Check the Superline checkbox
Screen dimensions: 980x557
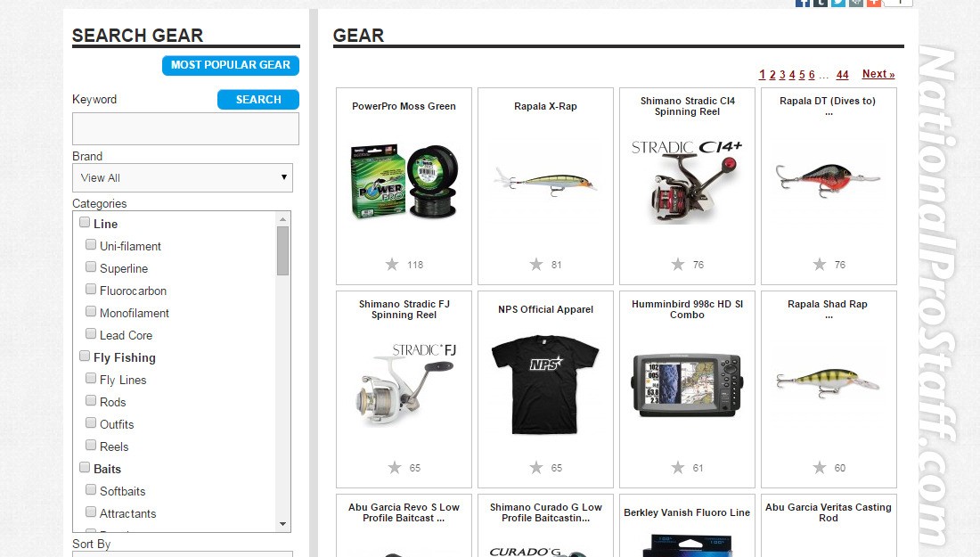click(x=91, y=267)
